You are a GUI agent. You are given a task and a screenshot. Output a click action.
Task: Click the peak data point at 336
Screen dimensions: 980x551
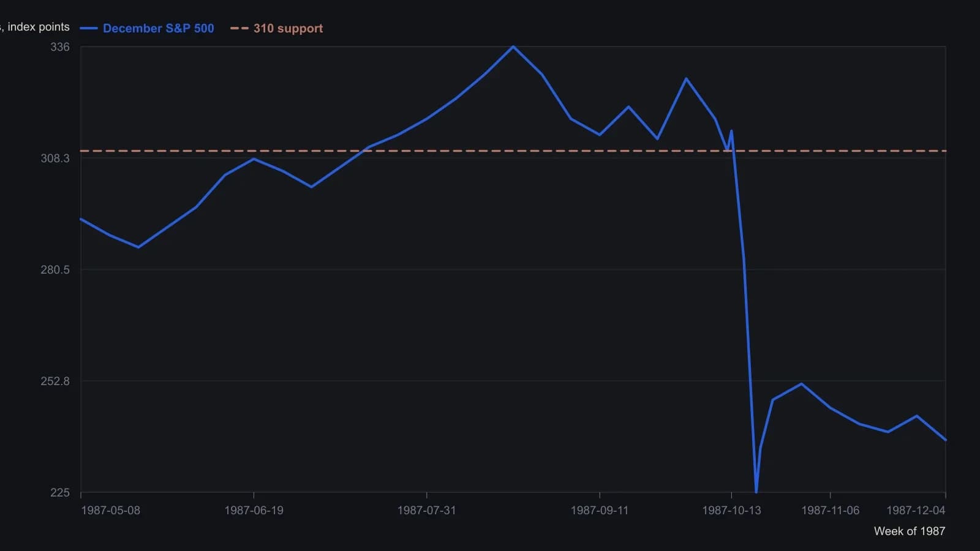(x=513, y=47)
